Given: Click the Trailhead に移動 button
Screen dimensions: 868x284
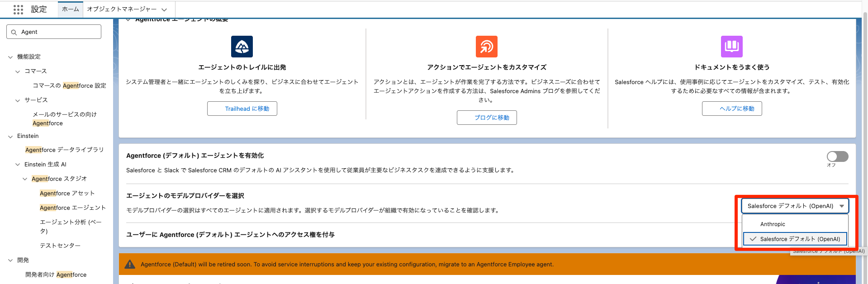Looking at the screenshot, I should coord(242,109).
